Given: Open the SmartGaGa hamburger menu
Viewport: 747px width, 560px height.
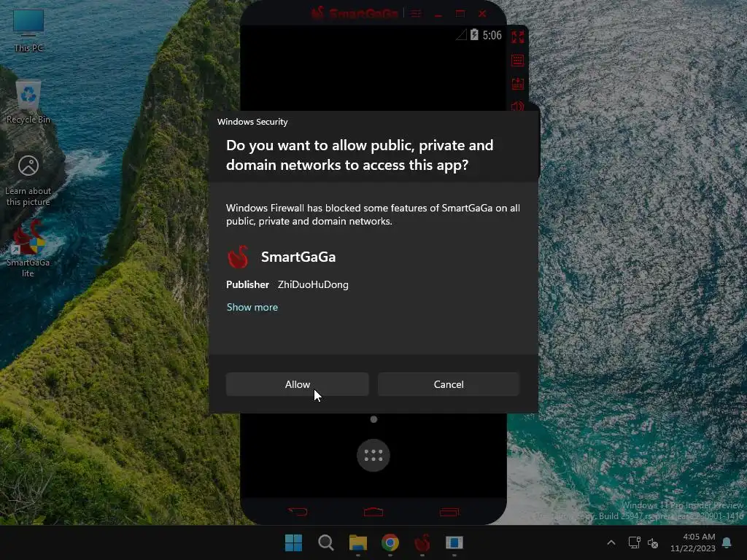Looking at the screenshot, I should [x=416, y=13].
